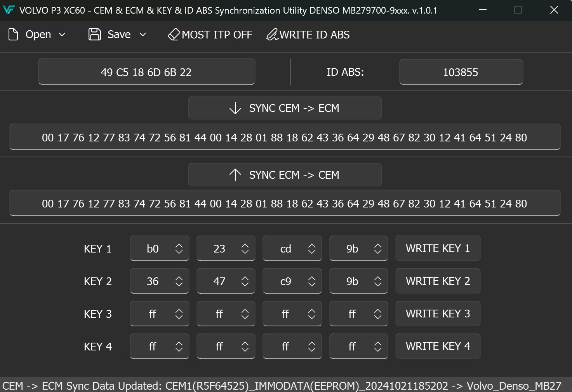Minimize the window
The image size is (572, 392).
coord(483,10)
